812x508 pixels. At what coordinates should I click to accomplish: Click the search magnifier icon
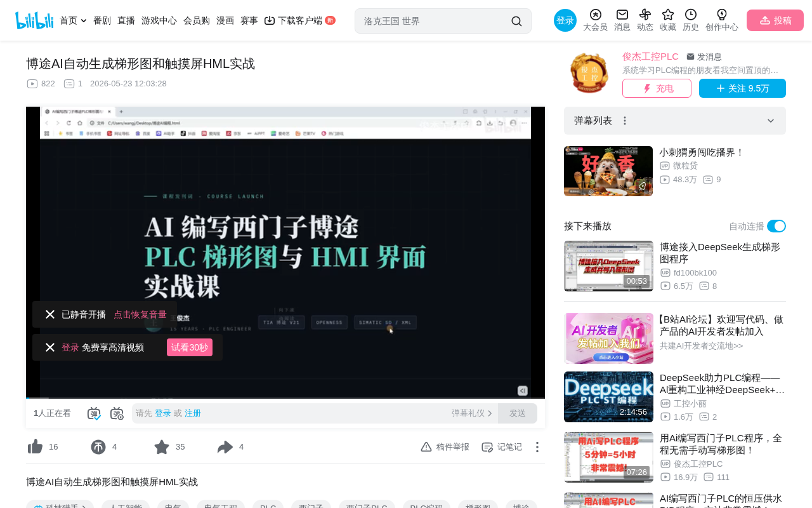point(516,21)
